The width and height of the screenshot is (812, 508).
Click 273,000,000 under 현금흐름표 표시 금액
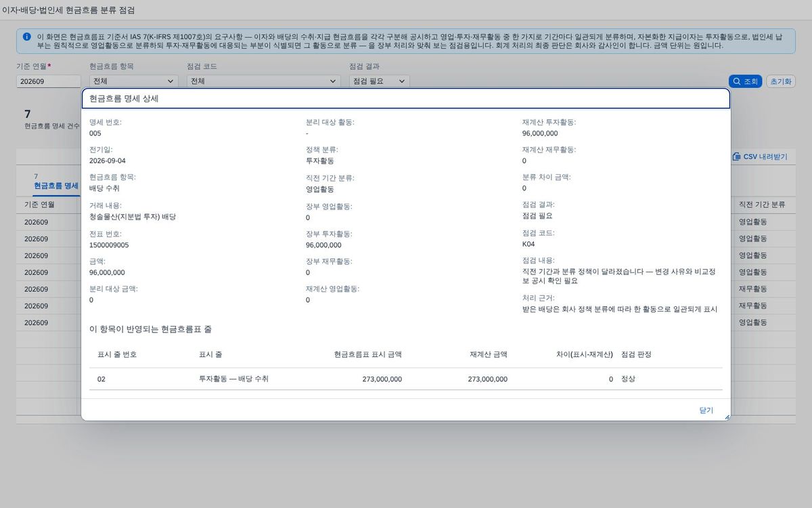click(382, 379)
